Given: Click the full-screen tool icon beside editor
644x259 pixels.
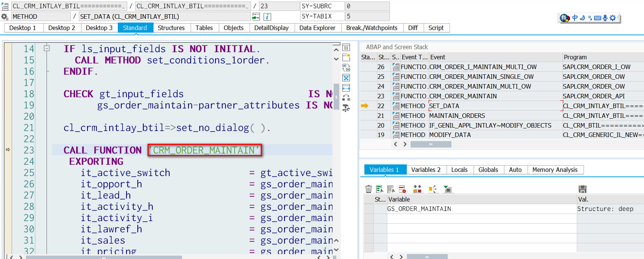Looking at the screenshot, I should click(346, 78).
